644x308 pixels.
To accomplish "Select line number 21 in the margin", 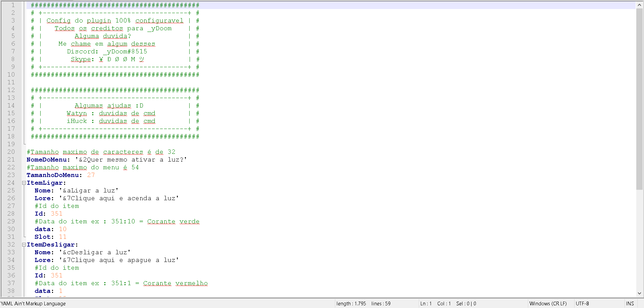I will [x=11, y=160].
